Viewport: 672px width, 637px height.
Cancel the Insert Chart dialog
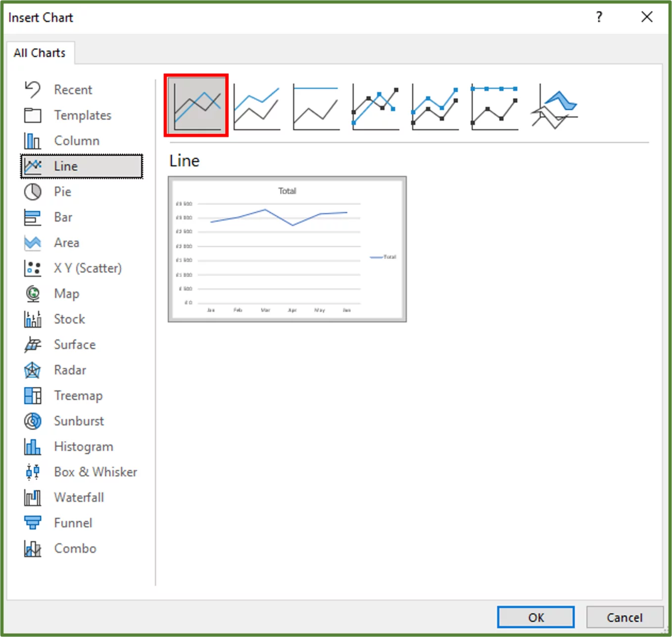pyautogui.click(x=624, y=617)
